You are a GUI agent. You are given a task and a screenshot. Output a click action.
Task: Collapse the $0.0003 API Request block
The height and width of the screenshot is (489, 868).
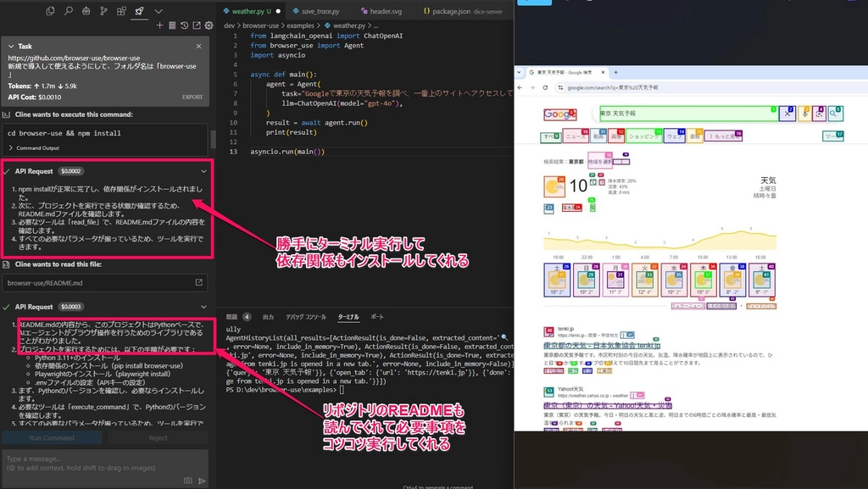[x=203, y=307]
